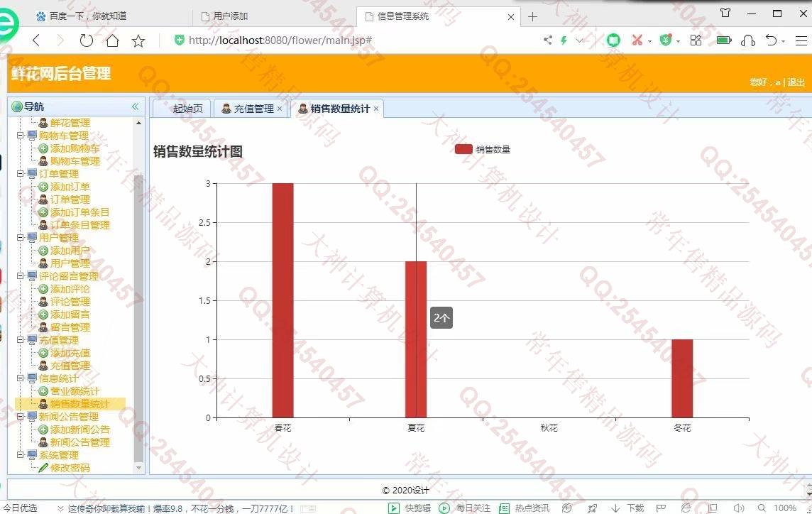Collapse the 新闻公告管理 tree node
Image resolution: width=812 pixels, height=514 pixels.
(20, 417)
